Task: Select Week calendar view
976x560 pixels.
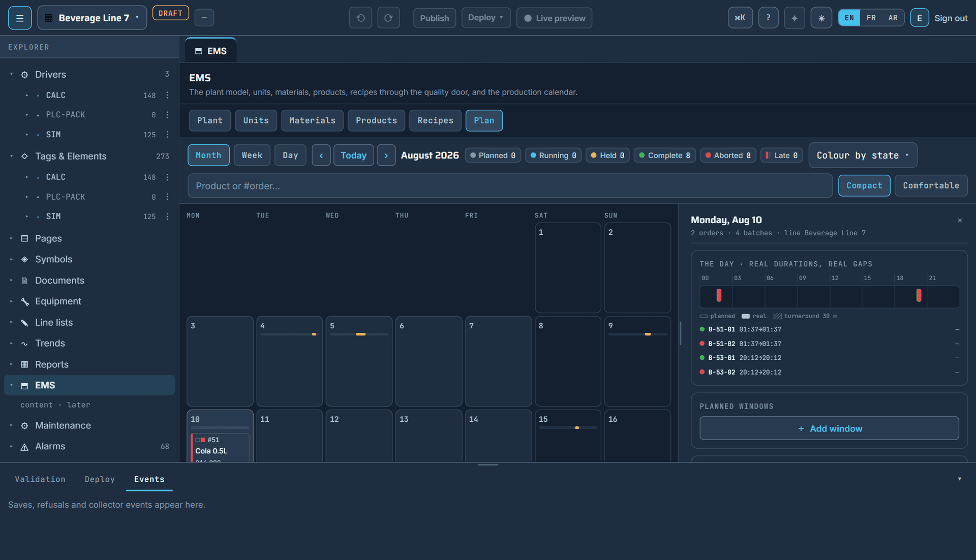Action: click(x=252, y=155)
